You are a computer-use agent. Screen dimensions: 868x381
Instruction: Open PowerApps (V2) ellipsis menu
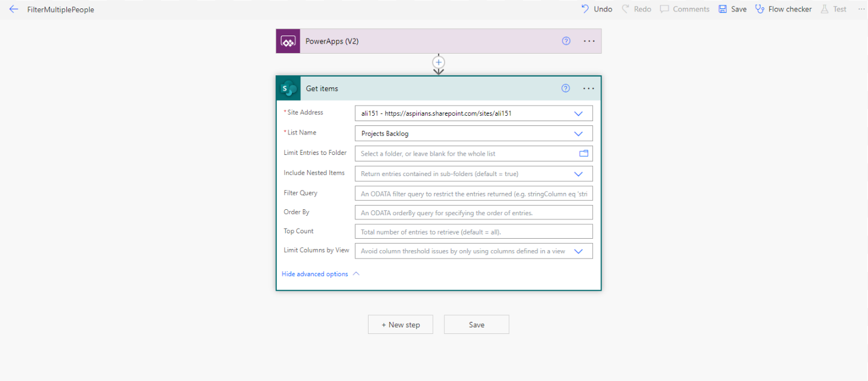[589, 41]
